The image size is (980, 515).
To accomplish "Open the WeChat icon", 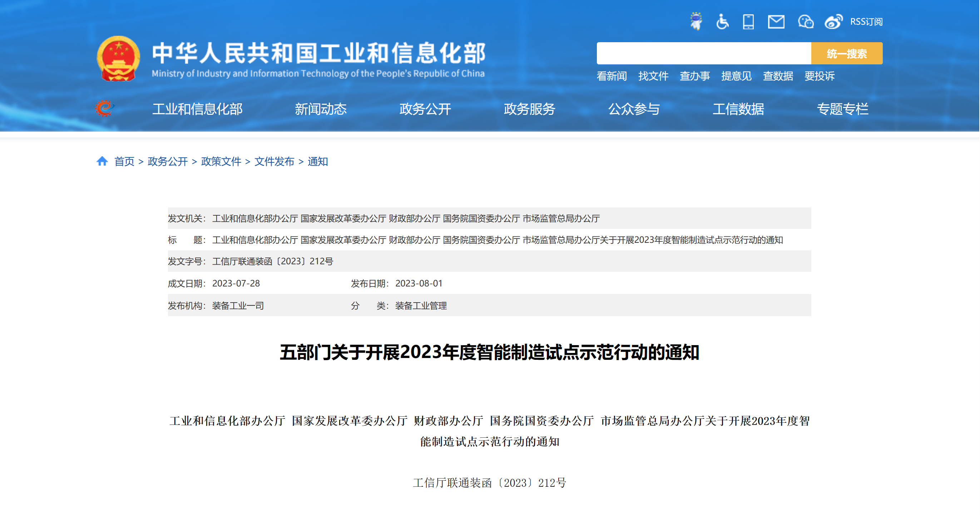I will 805,22.
